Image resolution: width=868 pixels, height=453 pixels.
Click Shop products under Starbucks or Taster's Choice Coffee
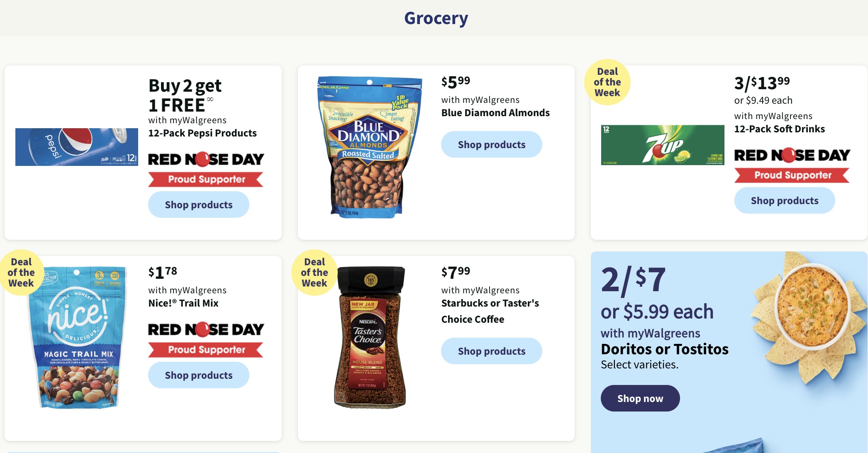(492, 351)
